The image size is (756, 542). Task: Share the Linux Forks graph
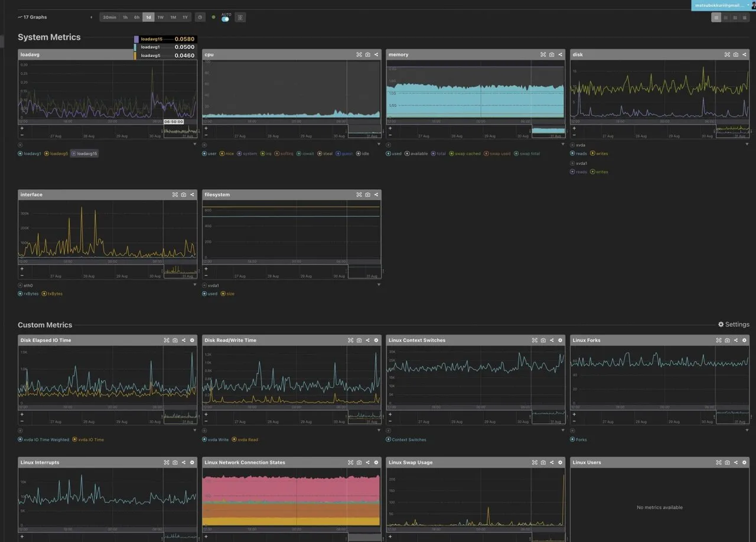(x=736, y=340)
